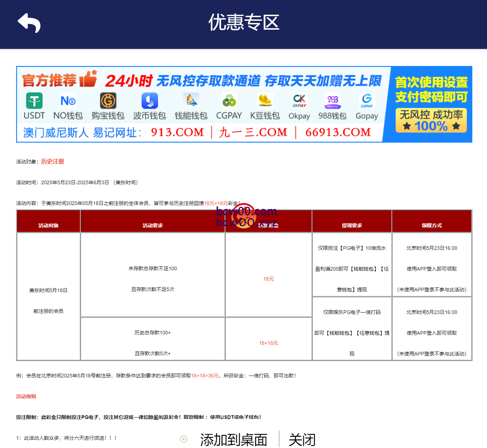Click the Okpay icon

pyautogui.click(x=299, y=101)
